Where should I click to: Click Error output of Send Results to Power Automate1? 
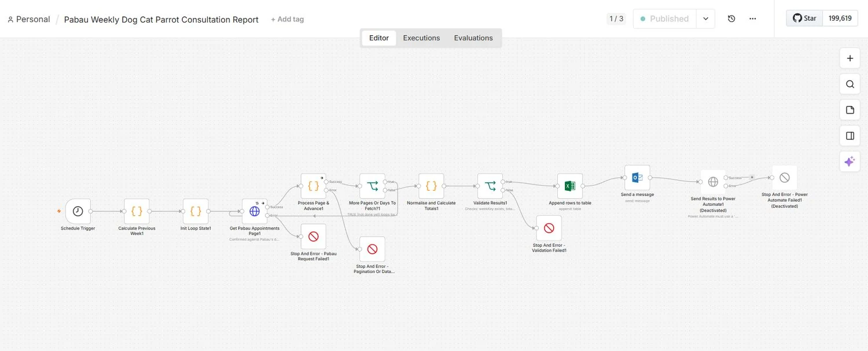point(726,186)
